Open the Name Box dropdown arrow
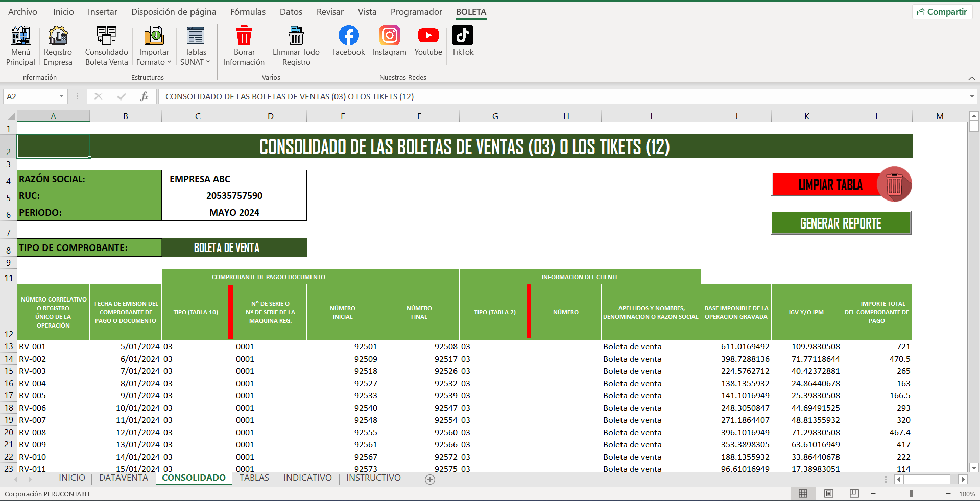Image resolution: width=980 pixels, height=501 pixels. (61, 96)
